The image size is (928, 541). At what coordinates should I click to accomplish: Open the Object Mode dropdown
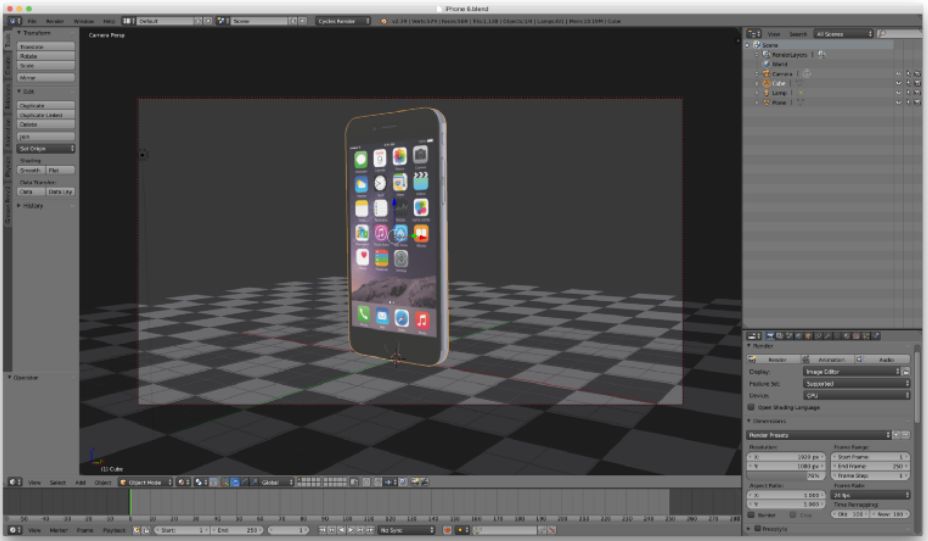click(146, 482)
